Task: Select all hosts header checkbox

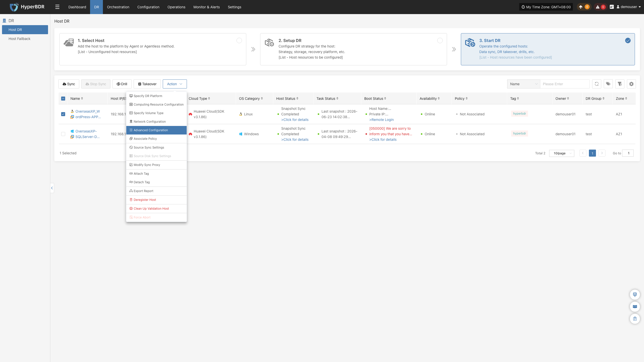Action: click(x=63, y=99)
